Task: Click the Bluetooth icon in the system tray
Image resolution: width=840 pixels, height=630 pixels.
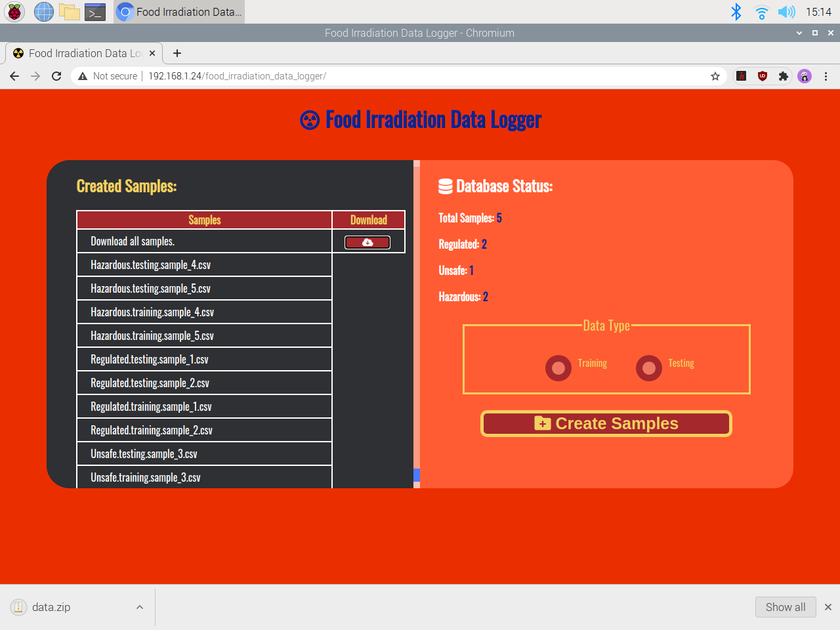Action: point(736,11)
